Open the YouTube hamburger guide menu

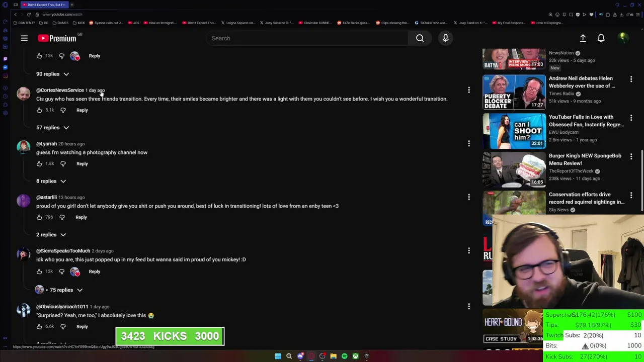pos(24,38)
